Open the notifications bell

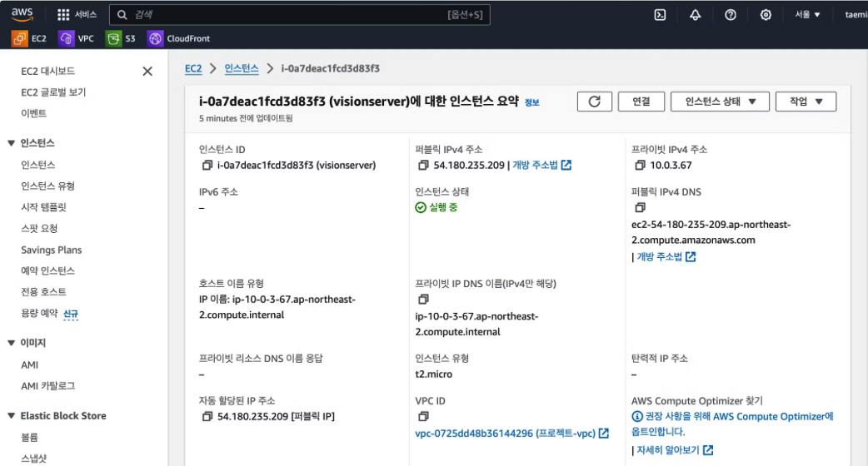click(696, 15)
